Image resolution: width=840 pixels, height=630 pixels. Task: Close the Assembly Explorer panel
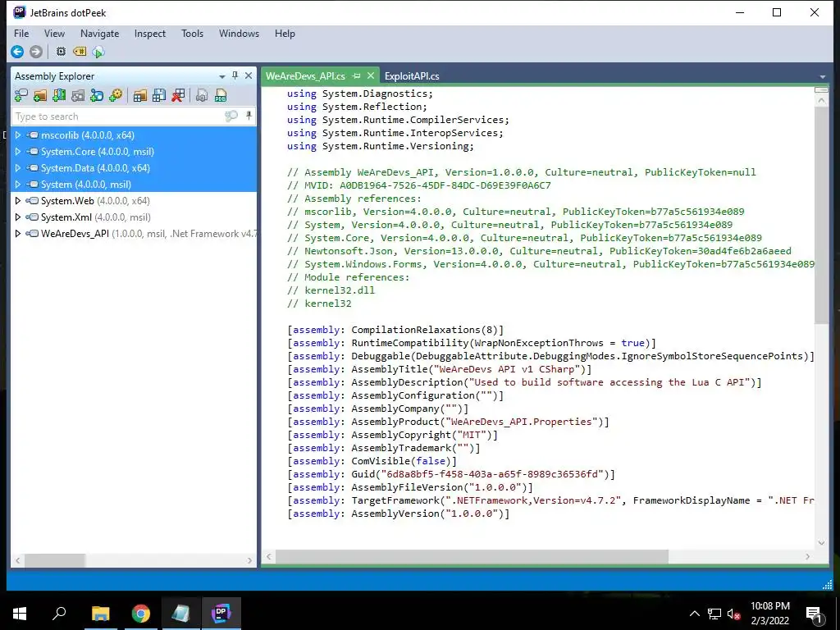[x=248, y=75]
